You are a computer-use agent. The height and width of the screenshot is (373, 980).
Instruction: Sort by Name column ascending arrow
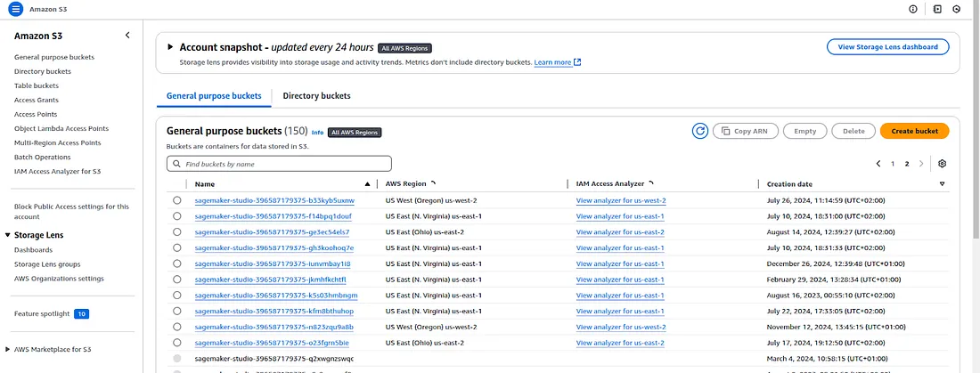[x=367, y=184]
